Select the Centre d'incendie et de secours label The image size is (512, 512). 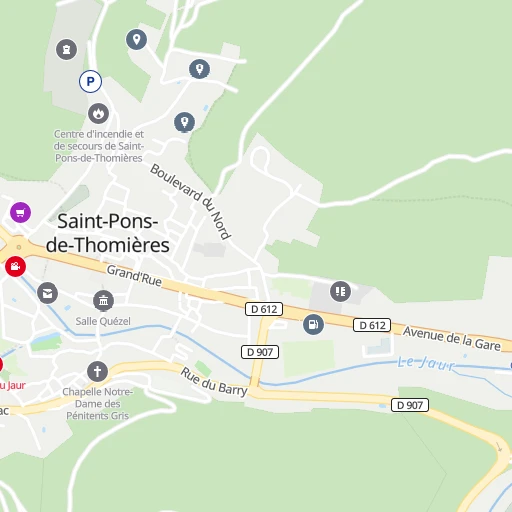99,146
